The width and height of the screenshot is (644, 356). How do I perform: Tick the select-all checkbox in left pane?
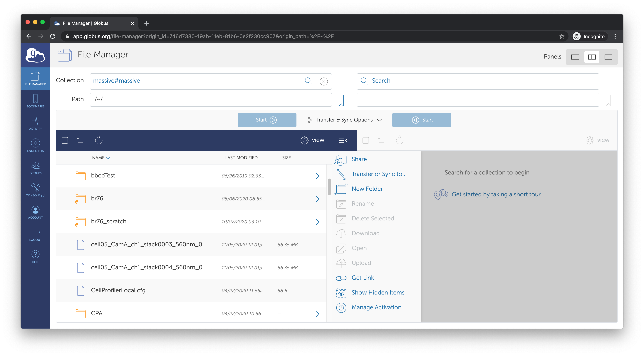coord(65,140)
